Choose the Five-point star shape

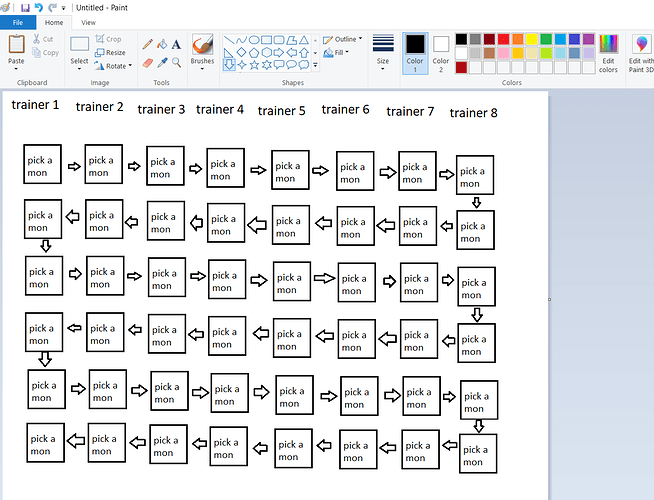pos(254,65)
